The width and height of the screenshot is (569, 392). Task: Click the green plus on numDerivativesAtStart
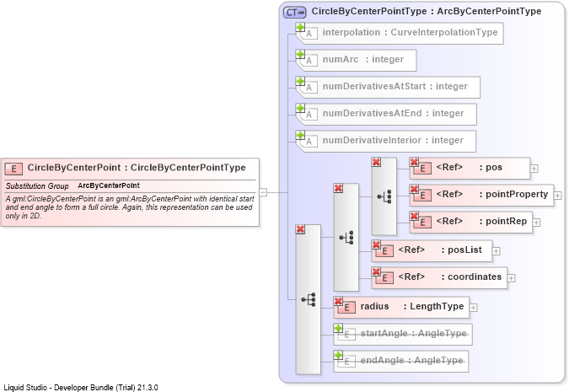point(300,81)
